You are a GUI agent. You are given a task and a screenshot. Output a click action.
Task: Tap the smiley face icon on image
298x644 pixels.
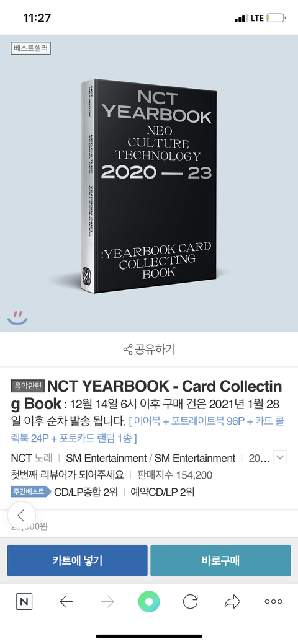tap(17, 318)
